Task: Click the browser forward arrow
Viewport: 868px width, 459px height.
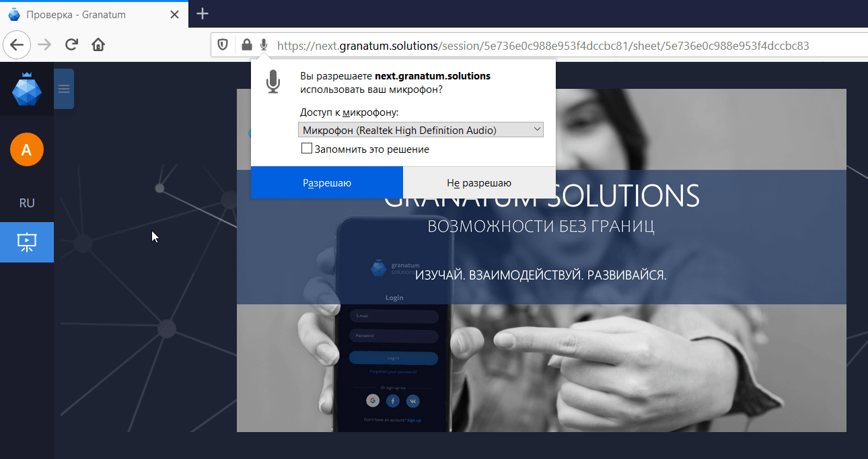Action: [44, 45]
